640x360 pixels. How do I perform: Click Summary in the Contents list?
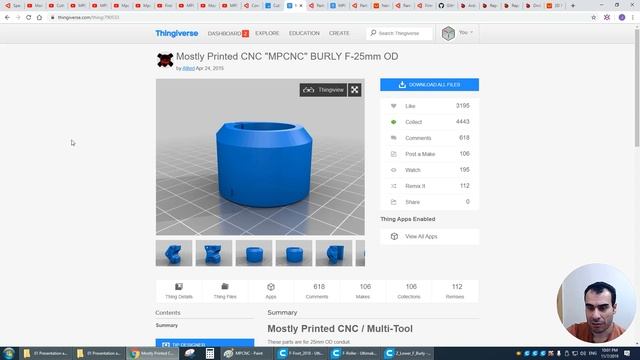(x=167, y=325)
